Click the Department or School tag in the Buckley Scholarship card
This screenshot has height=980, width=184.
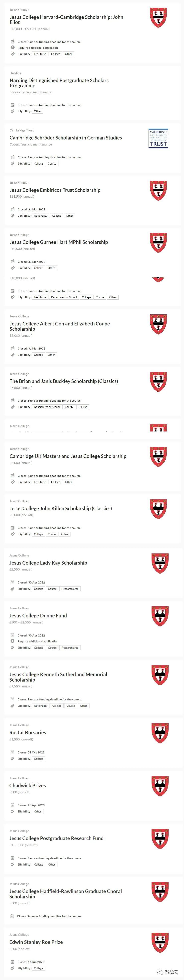coord(47,407)
